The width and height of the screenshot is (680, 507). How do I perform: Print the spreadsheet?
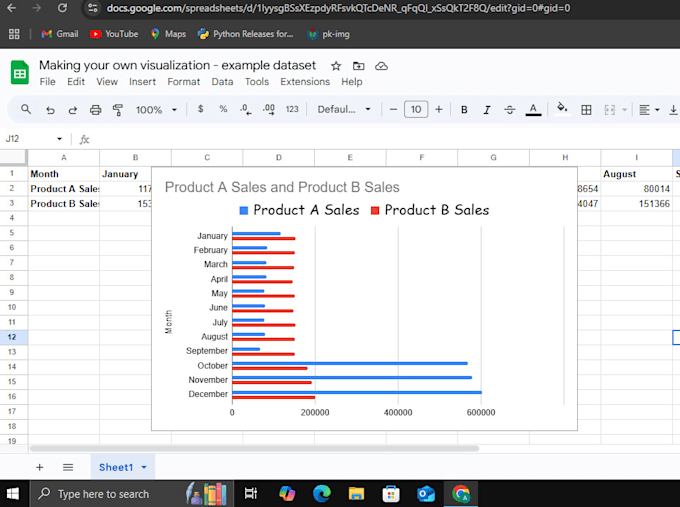coord(95,110)
